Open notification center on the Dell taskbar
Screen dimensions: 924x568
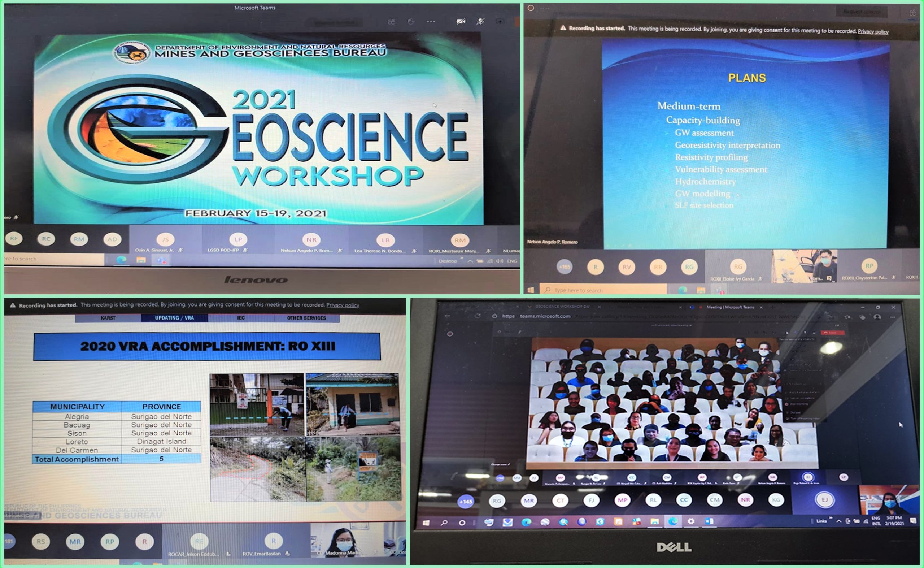(x=913, y=520)
